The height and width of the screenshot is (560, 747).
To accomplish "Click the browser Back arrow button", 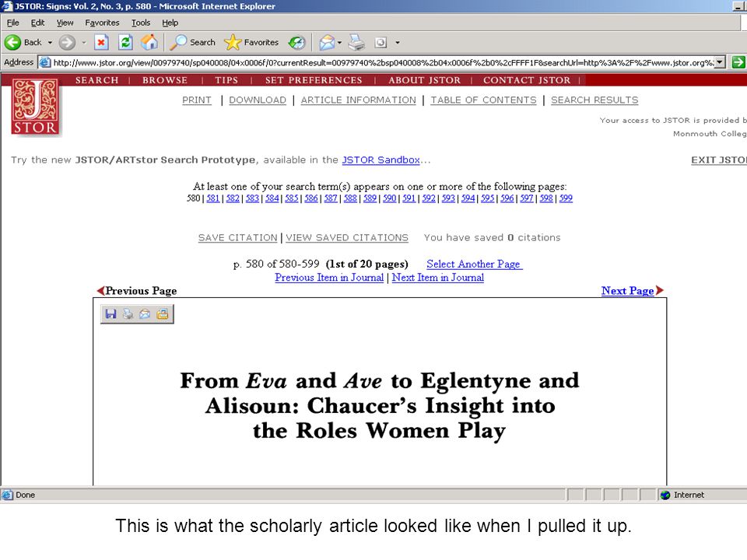I will (x=13, y=42).
